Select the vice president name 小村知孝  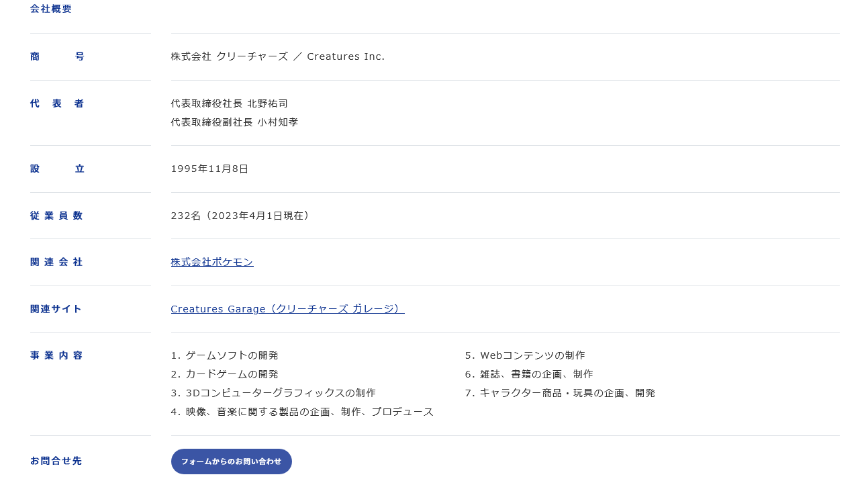pos(278,122)
